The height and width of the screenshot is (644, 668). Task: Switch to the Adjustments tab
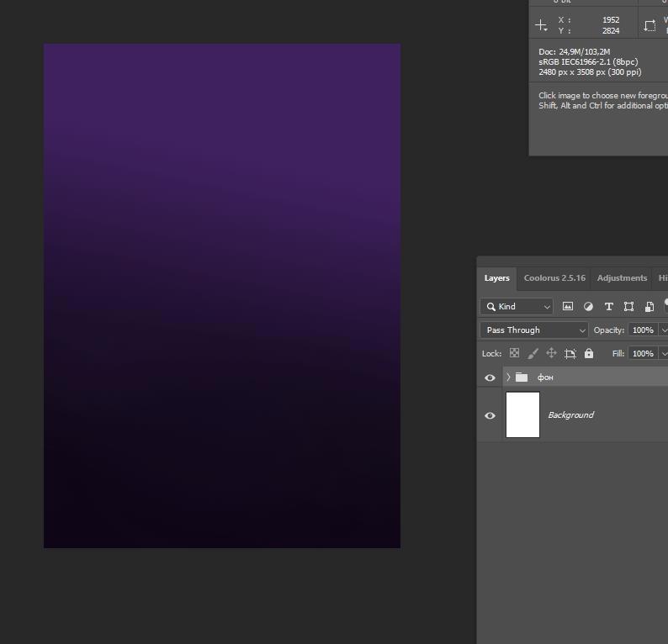[622, 278]
